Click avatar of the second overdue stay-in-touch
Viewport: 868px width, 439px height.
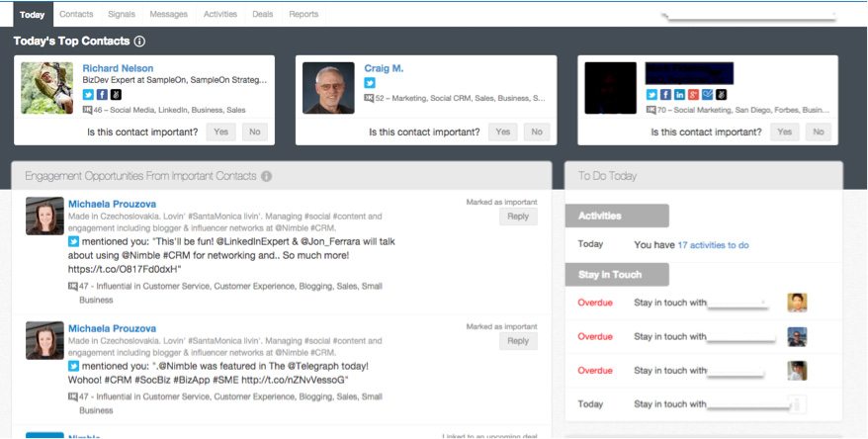(x=797, y=336)
